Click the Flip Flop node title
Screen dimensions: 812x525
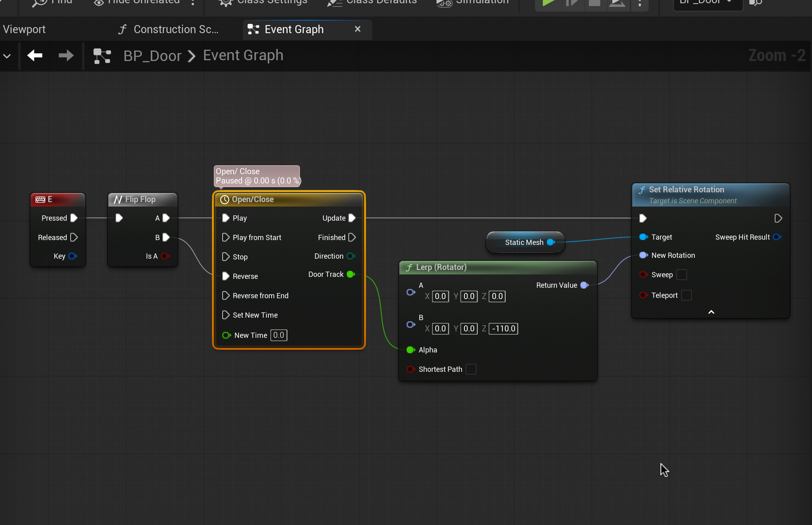coord(140,199)
